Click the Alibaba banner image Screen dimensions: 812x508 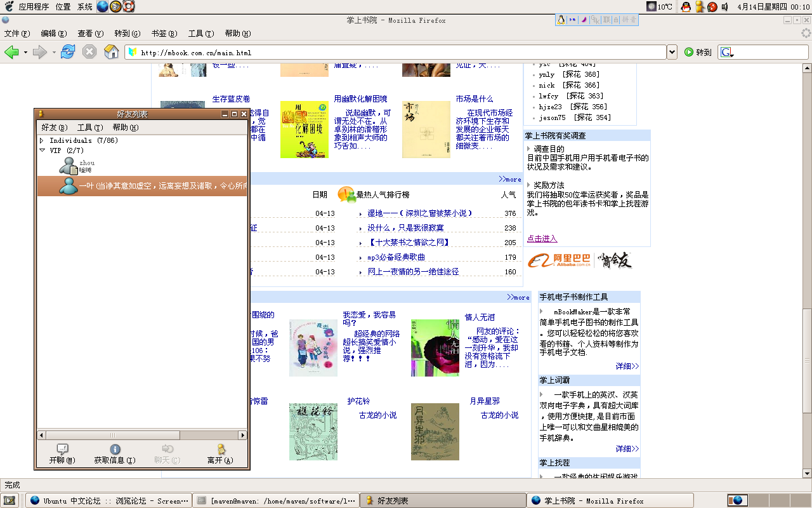580,260
